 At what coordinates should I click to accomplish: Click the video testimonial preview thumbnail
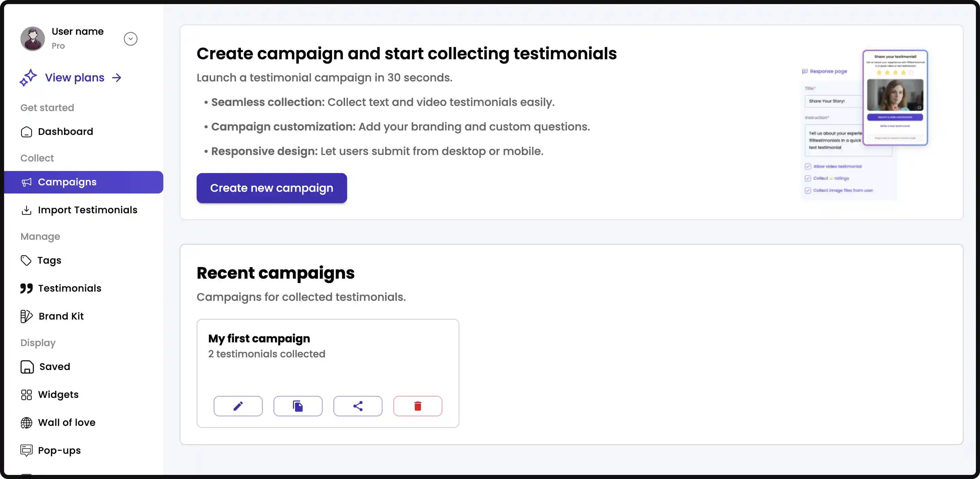tap(895, 95)
